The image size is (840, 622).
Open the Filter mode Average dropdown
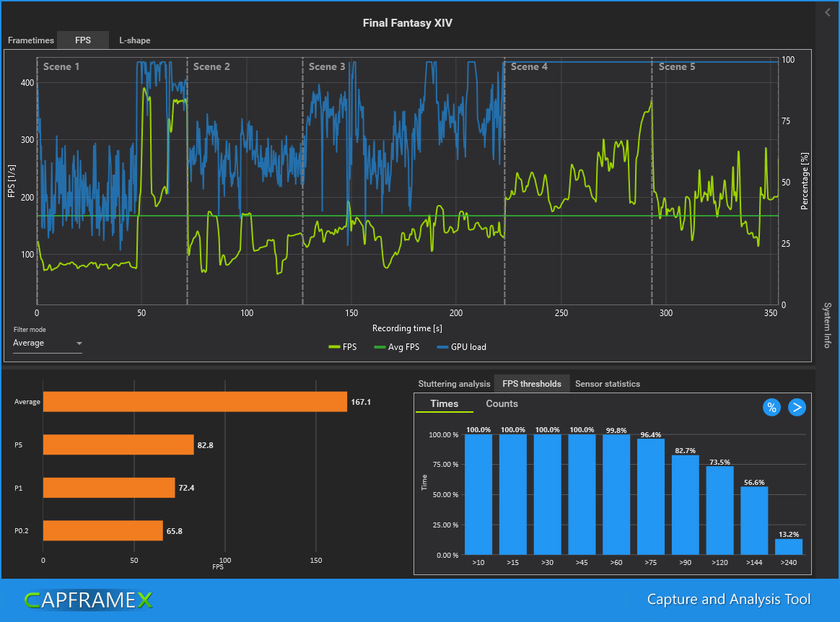click(x=47, y=343)
